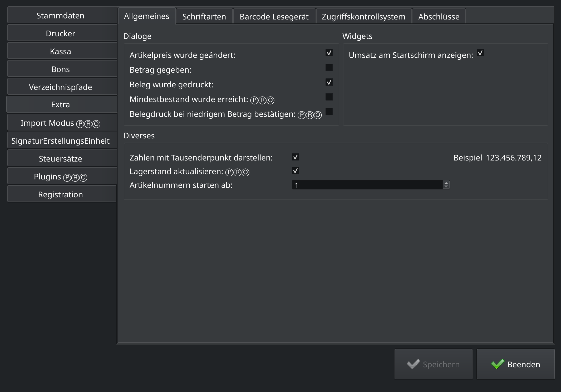
Task: Open the Abschlüsse tab
Action: pyautogui.click(x=439, y=17)
